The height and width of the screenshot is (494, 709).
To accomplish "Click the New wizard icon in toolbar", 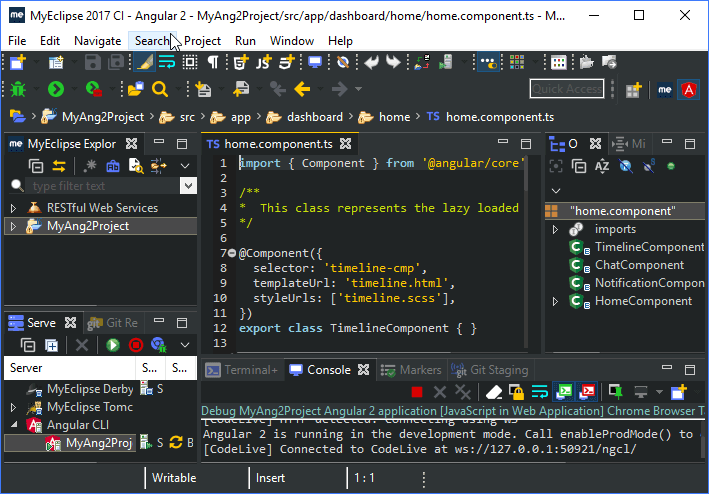I will [x=18, y=62].
